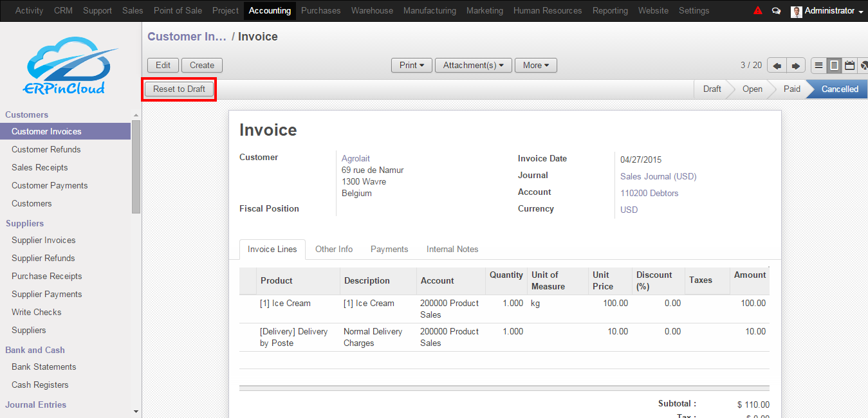This screenshot has width=868, height=418.
Task: Open the 110200 Debtors account link
Action: (x=649, y=194)
